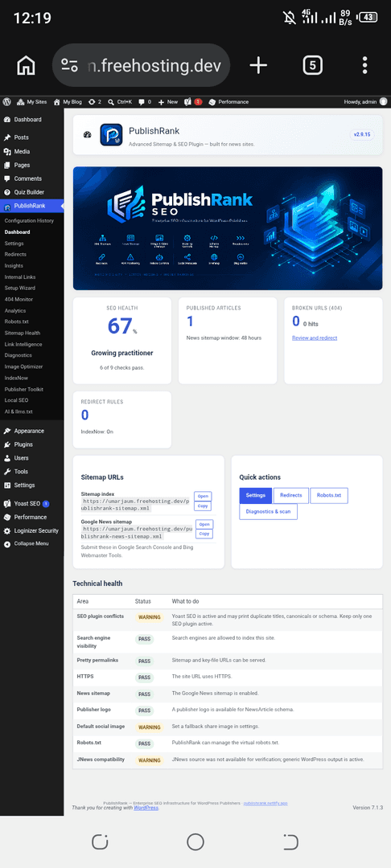Viewport: 391px width, 868px height.
Task: Open the Link Intelligence submenu item
Action: coord(23,344)
